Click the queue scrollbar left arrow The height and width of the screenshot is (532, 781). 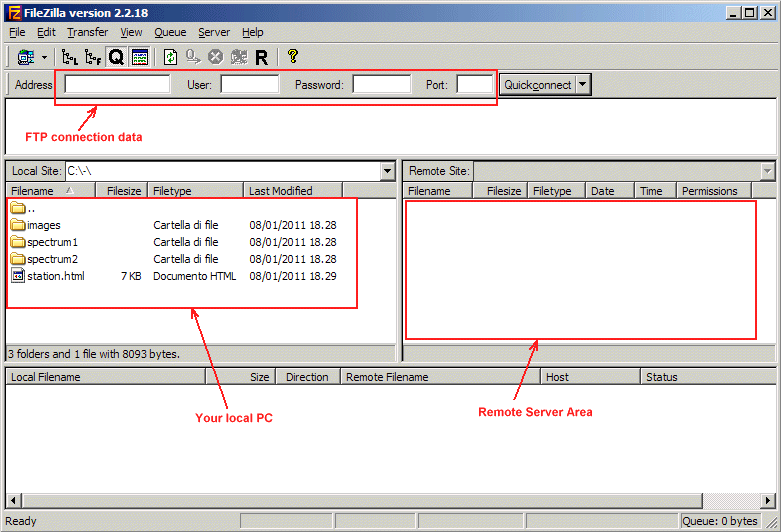[x=13, y=500]
